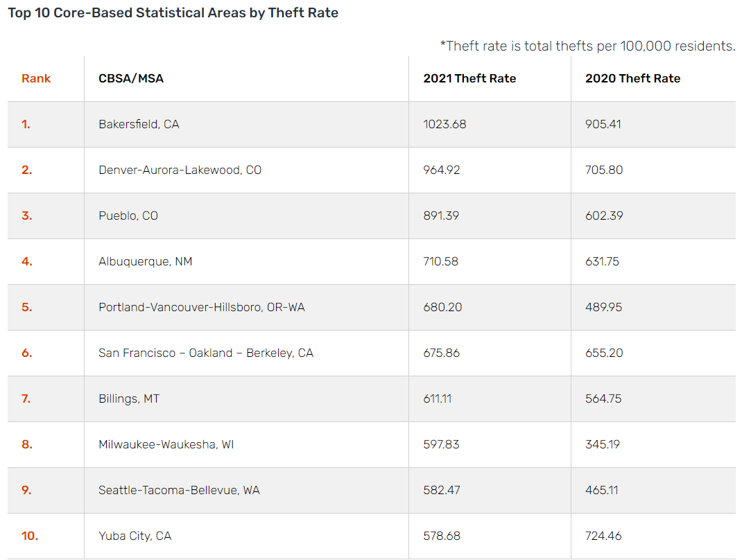
Task: Click the table title heading text
Action: 173,12
